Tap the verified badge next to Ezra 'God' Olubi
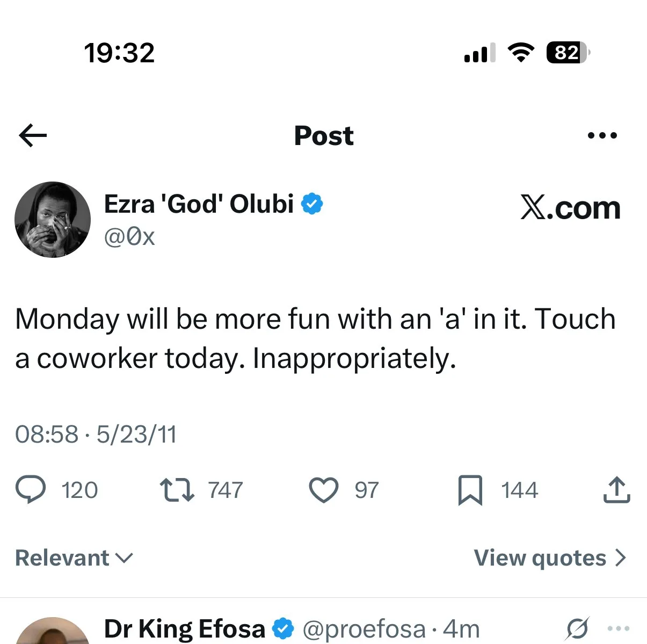The width and height of the screenshot is (647, 644). [313, 203]
